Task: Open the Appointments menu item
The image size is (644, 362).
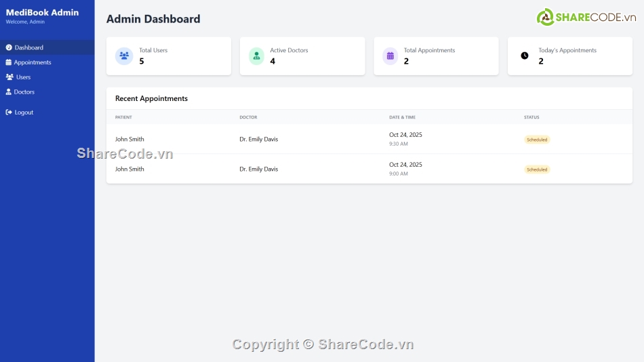Action: [33, 62]
